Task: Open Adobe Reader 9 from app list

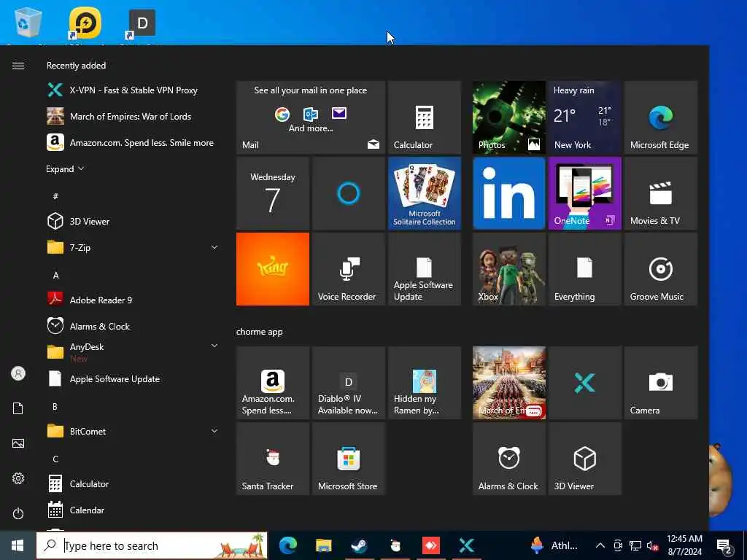Action: click(133, 300)
